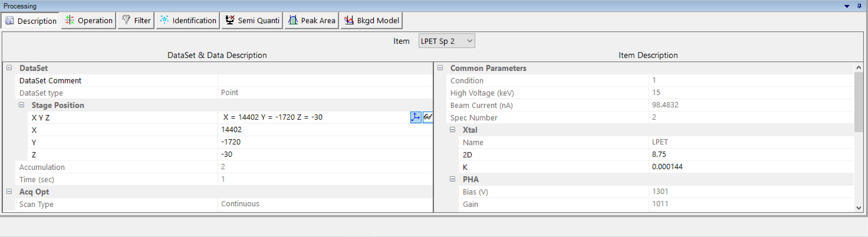This screenshot has width=868, height=237.
Task: Go to the Identification tab
Action: (x=188, y=21)
